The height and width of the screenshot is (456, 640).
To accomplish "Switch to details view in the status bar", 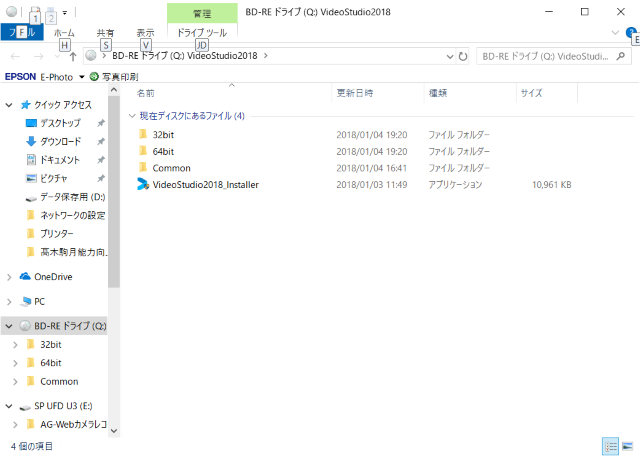I will [611, 446].
